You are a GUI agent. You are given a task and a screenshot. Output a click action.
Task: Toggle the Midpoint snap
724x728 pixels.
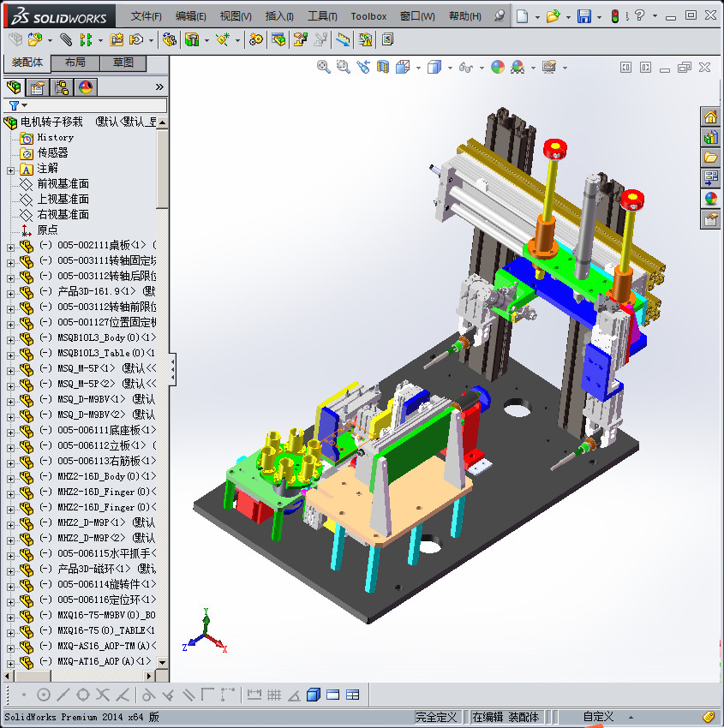point(63,695)
